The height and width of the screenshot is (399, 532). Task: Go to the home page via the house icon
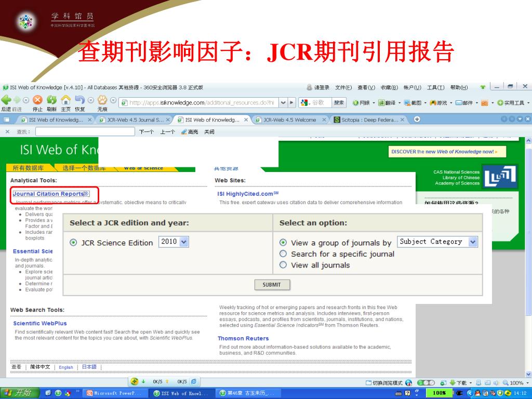65,100
